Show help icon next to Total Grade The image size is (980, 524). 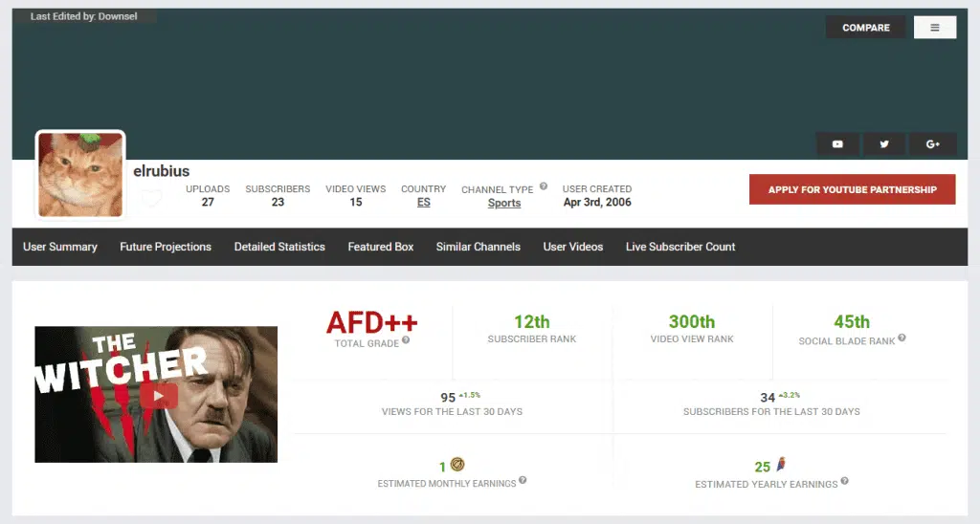[x=406, y=339]
